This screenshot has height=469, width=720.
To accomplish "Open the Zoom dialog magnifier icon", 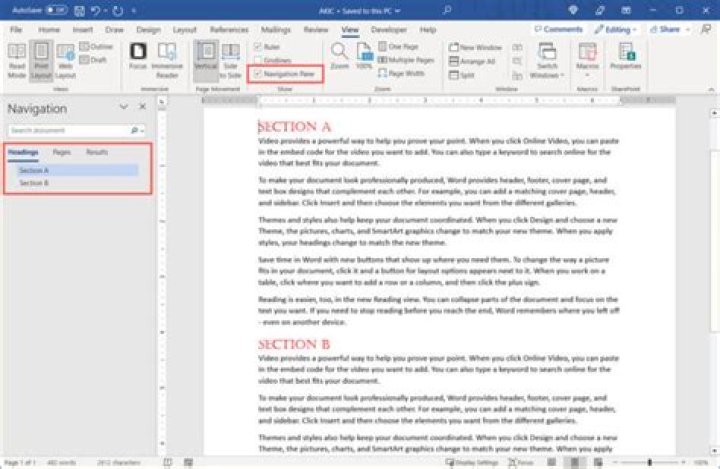I will [x=339, y=55].
